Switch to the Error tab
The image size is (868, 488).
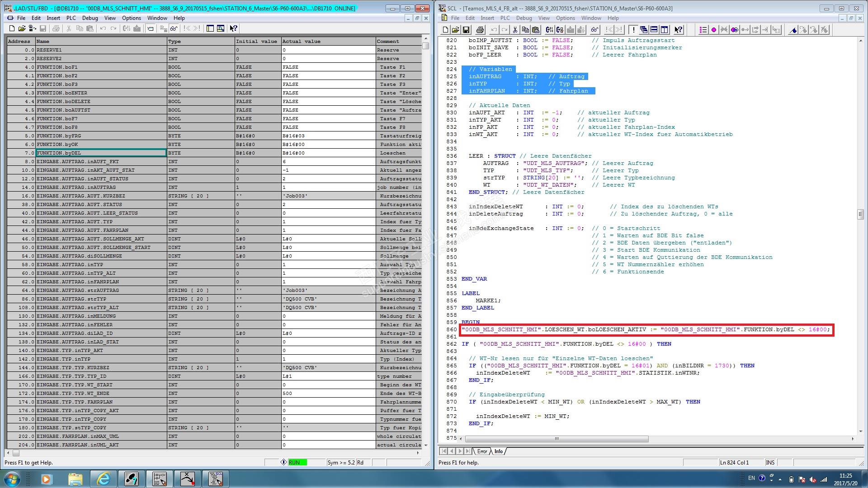click(x=482, y=451)
